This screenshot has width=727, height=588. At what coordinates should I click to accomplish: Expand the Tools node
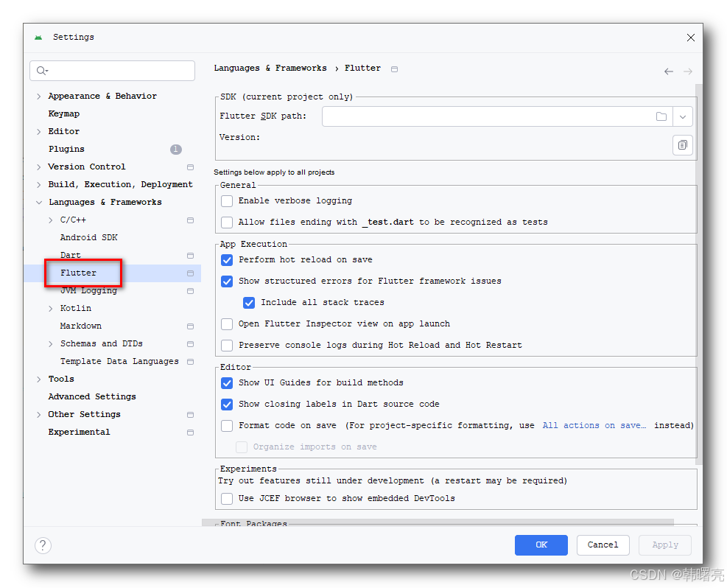click(38, 379)
